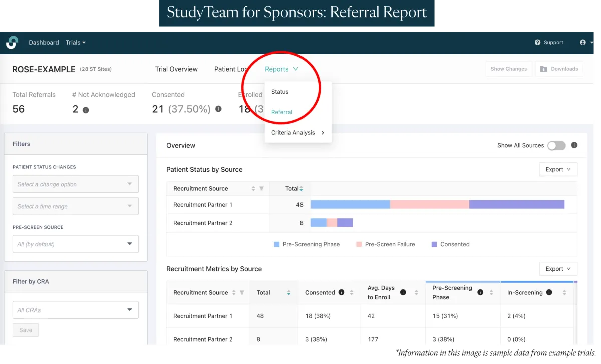This screenshot has height=364, width=601.
Task: Switch to the Trial Overview tab
Action: 176,69
